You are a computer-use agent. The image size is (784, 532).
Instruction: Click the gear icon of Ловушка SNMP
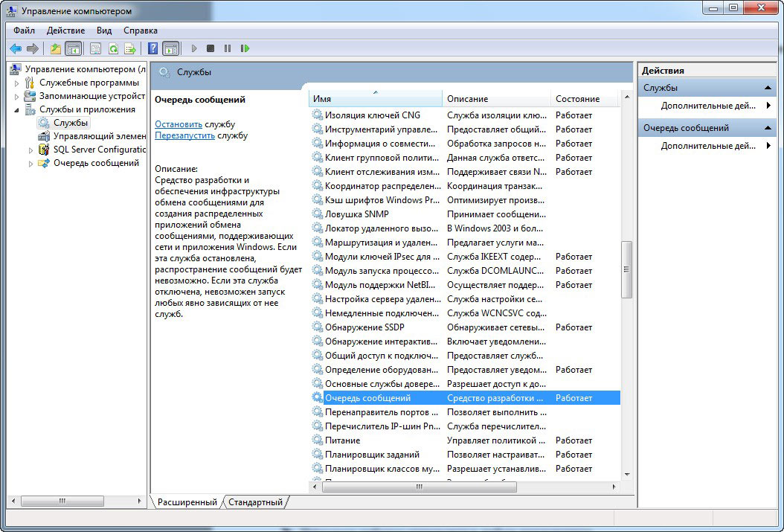pos(317,214)
